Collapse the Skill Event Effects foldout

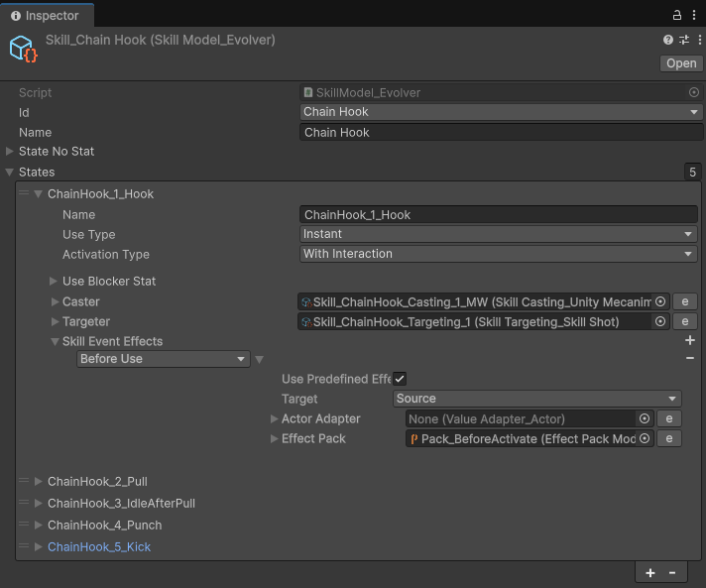(x=55, y=342)
